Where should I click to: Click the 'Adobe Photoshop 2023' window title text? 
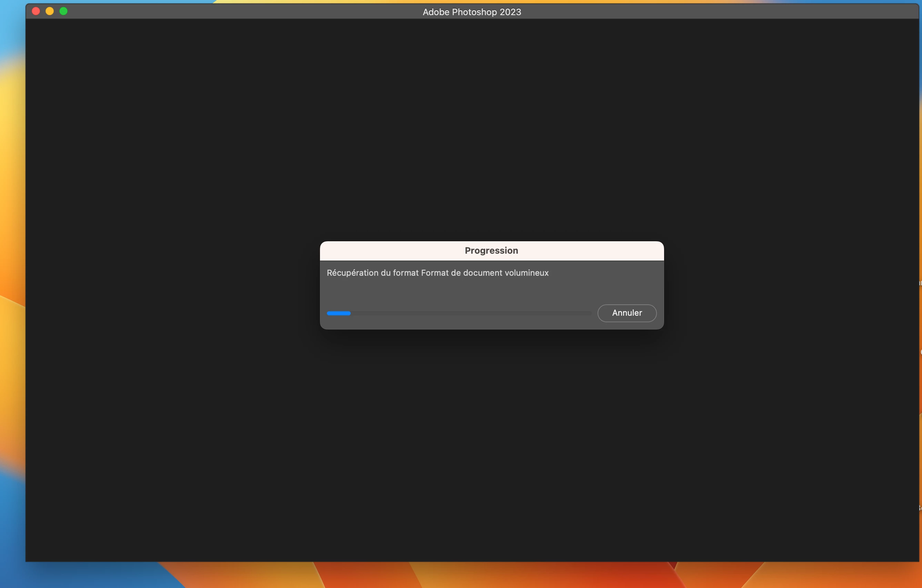tap(472, 12)
